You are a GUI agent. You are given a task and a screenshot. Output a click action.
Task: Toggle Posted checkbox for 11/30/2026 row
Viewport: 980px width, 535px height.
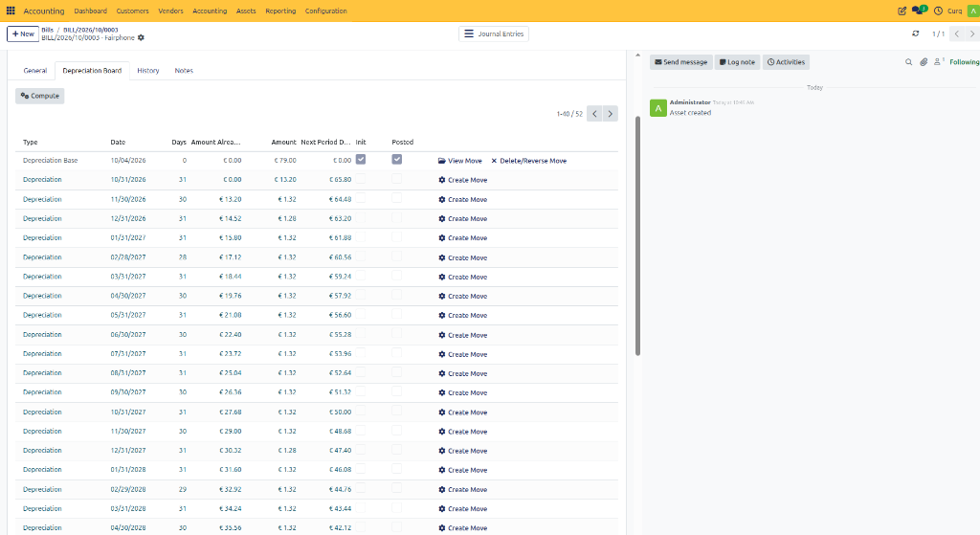point(397,198)
